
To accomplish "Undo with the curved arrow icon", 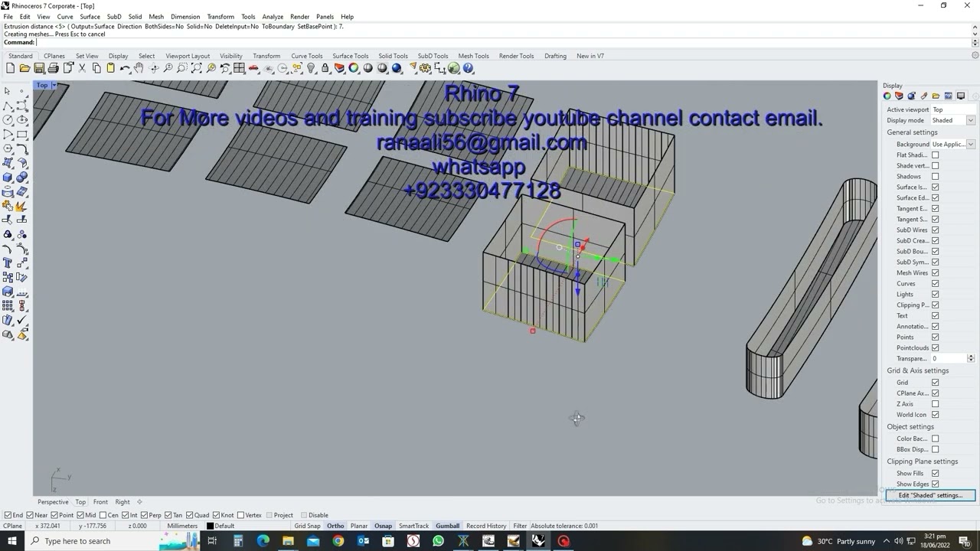I will click(x=125, y=68).
